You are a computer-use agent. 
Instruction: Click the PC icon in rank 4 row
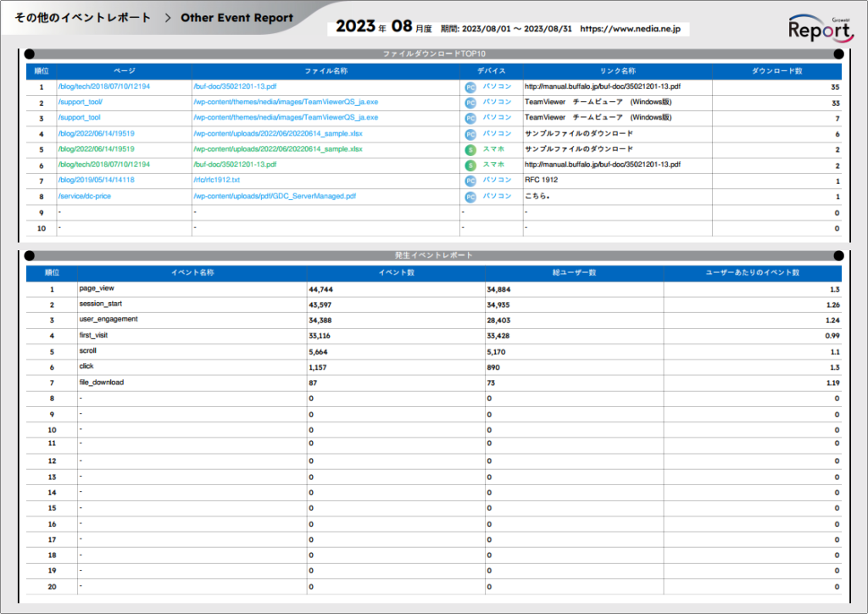click(470, 134)
